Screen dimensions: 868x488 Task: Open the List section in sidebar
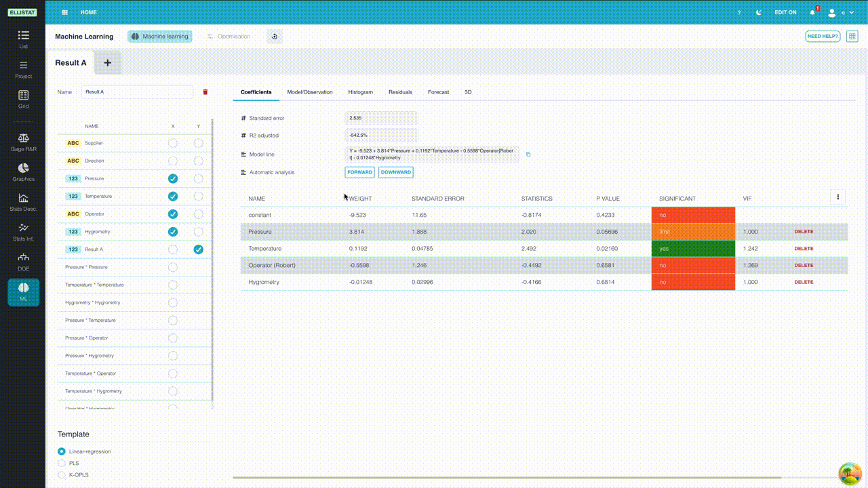click(x=23, y=39)
